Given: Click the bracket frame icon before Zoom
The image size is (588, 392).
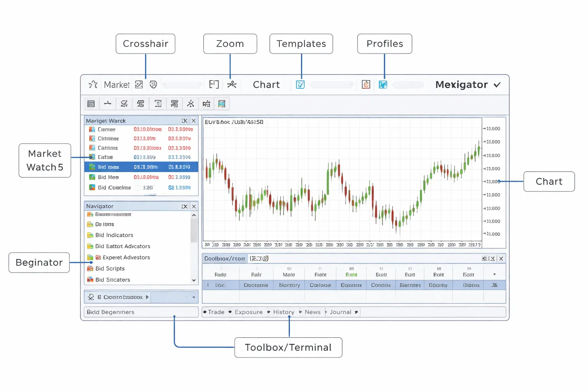Looking at the screenshot, I should click(x=214, y=85).
